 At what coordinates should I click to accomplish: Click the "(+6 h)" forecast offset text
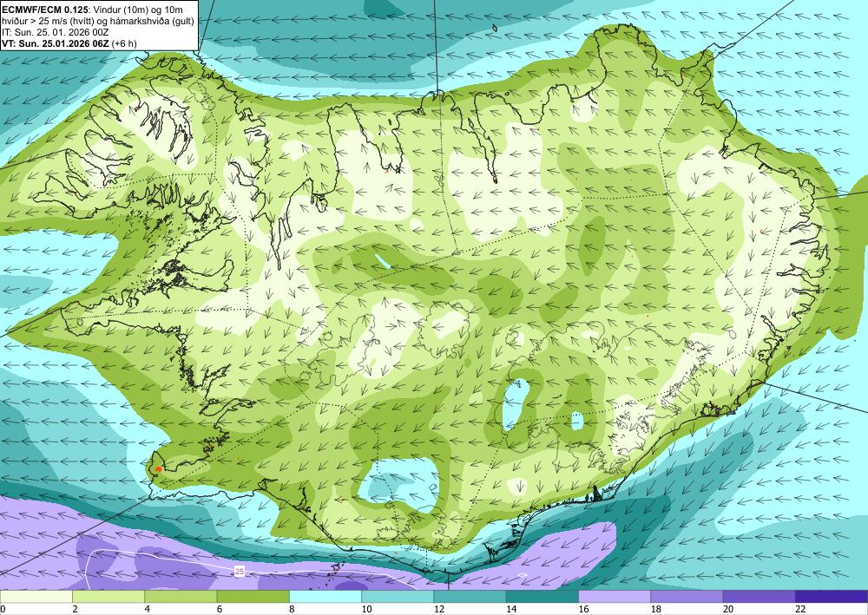click(124, 43)
